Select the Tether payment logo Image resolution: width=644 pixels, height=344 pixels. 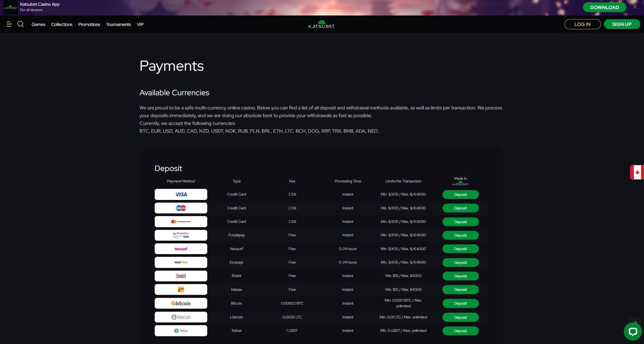click(181, 331)
